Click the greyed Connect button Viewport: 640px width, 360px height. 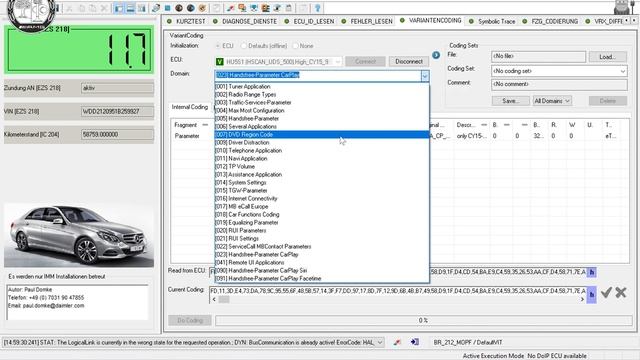coord(365,61)
